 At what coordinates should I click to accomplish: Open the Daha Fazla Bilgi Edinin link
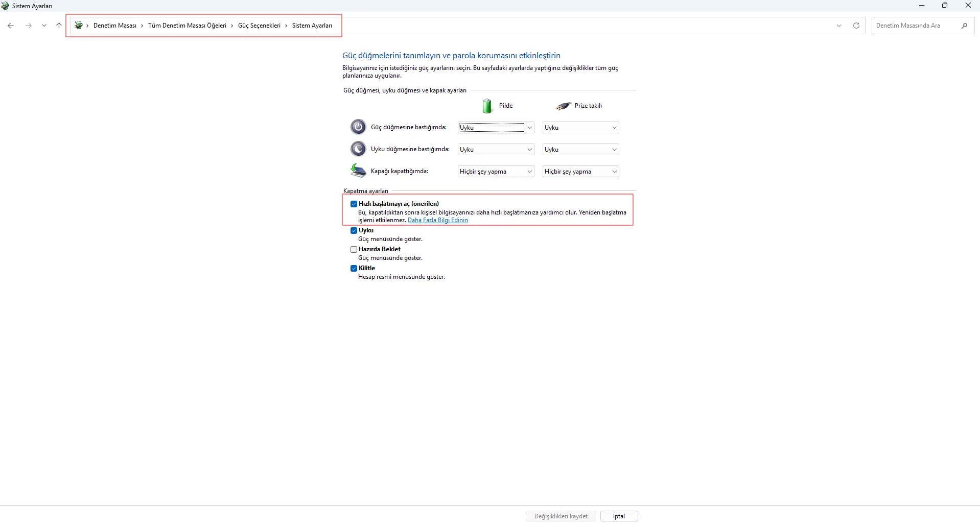(437, 220)
